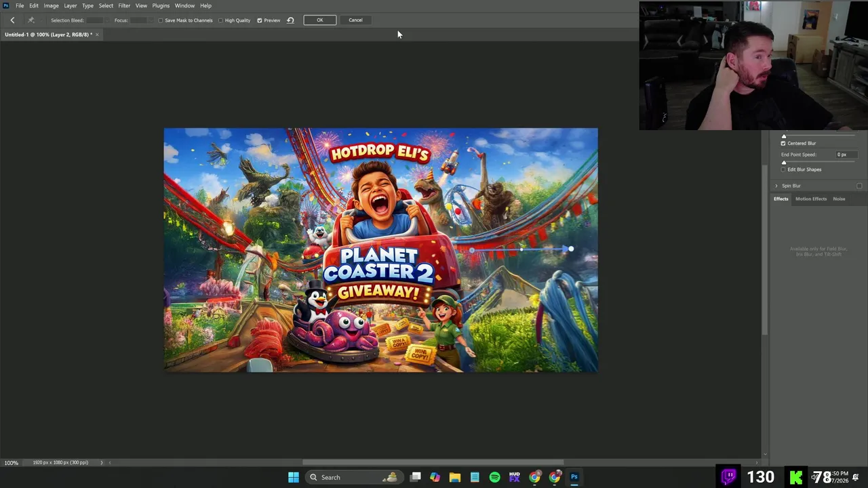Switch to the Noise tab
The height and width of the screenshot is (488, 868).
pyautogui.click(x=839, y=199)
